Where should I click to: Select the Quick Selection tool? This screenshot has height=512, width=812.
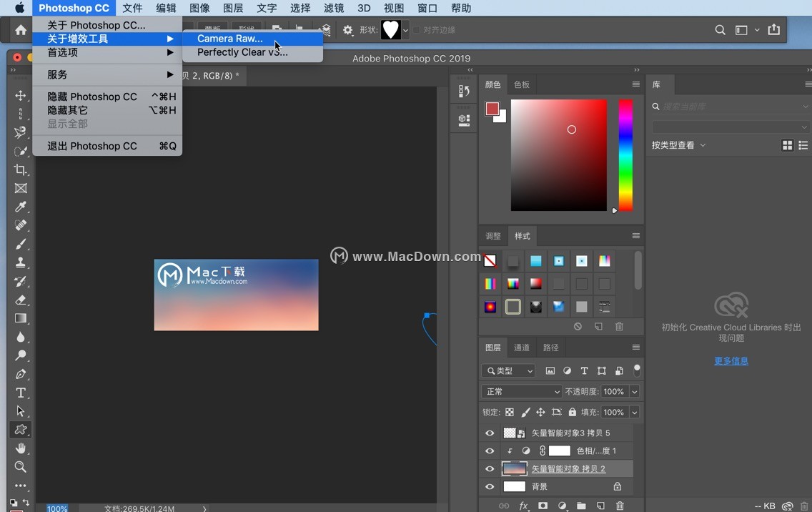[x=20, y=151]
